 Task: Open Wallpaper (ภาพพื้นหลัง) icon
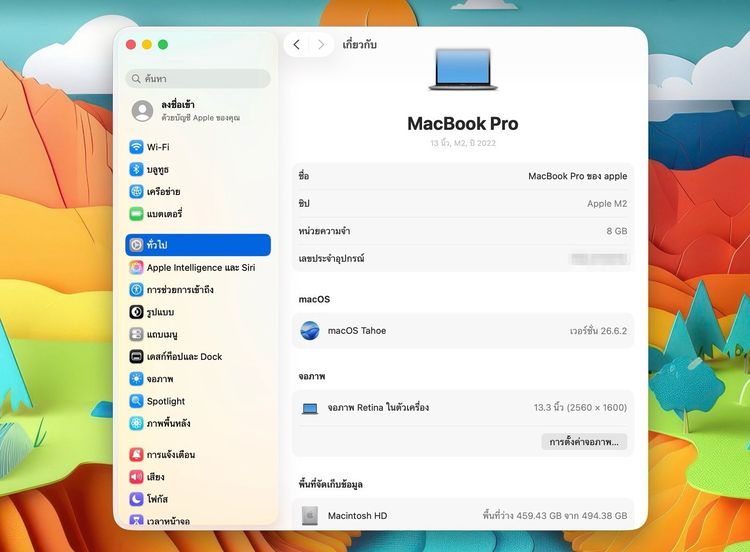click(x=136, y=423)
